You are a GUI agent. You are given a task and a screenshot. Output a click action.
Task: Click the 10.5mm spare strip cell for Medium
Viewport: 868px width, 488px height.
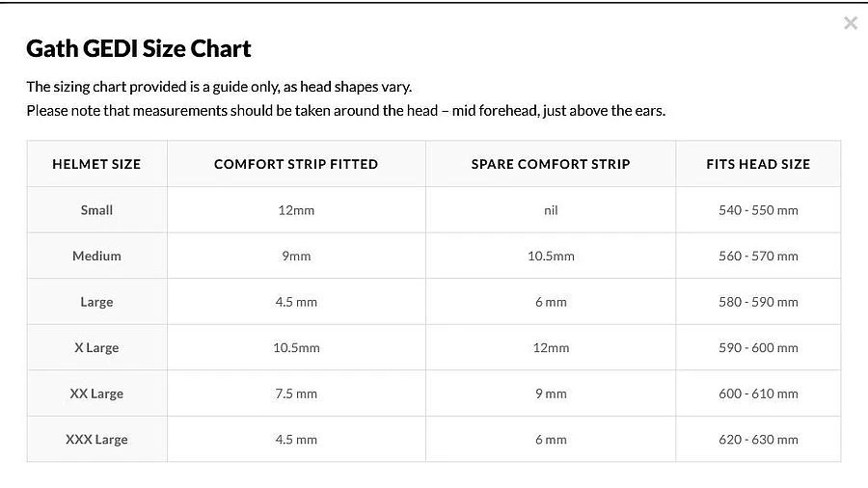point(551,256)
